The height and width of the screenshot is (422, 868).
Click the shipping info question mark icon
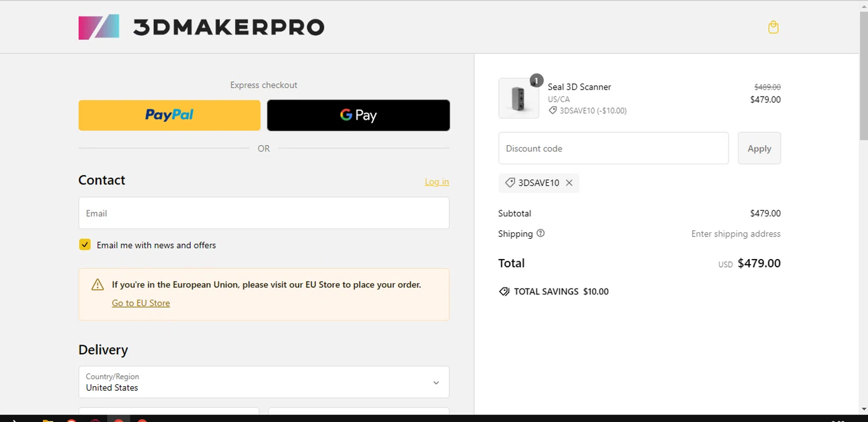pyautogui.click(x=540, y=234)
